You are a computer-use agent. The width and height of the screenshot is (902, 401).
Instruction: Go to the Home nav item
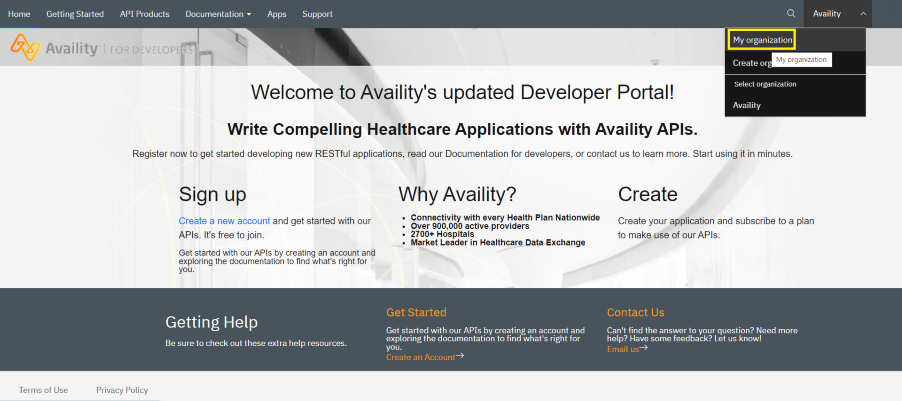click(19, 14)
